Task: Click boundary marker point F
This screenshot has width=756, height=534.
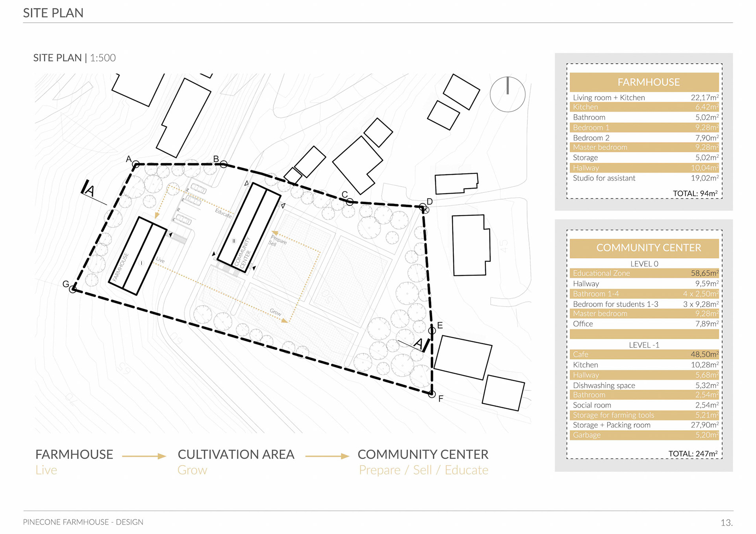Action: pos(432,394)
